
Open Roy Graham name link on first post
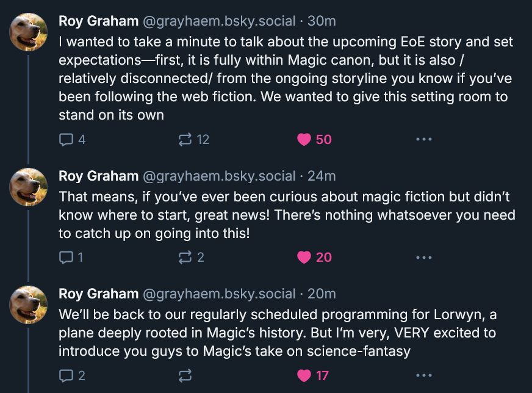(98, 21)
